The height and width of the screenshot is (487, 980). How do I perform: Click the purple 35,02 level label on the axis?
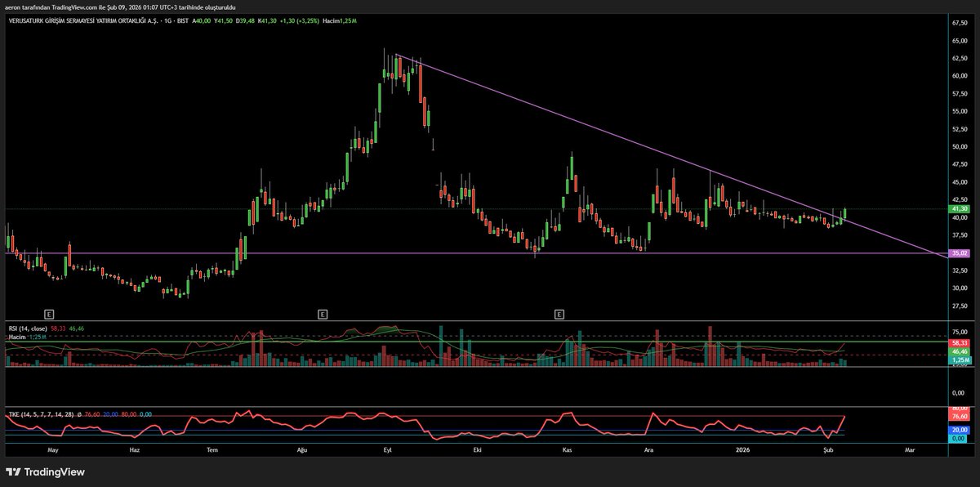[x=959, y=253]
